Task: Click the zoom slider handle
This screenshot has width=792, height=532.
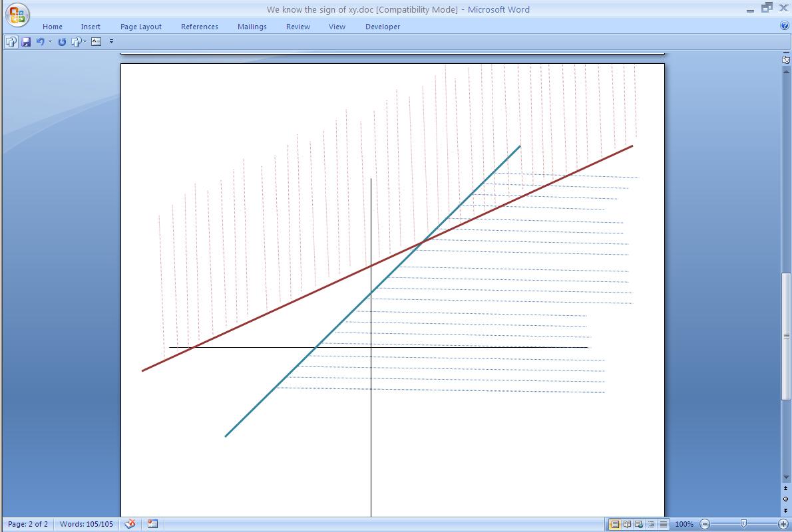Action: 743,524
